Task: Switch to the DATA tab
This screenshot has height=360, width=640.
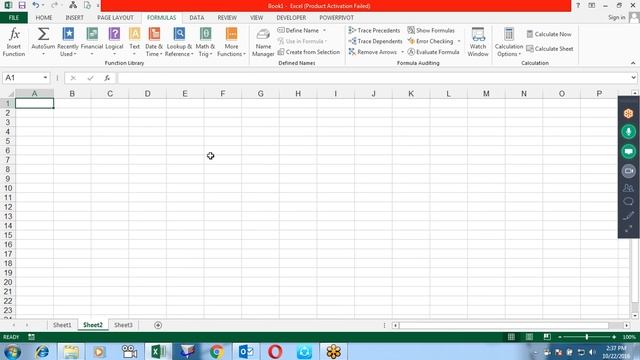Action: [197, 18]
